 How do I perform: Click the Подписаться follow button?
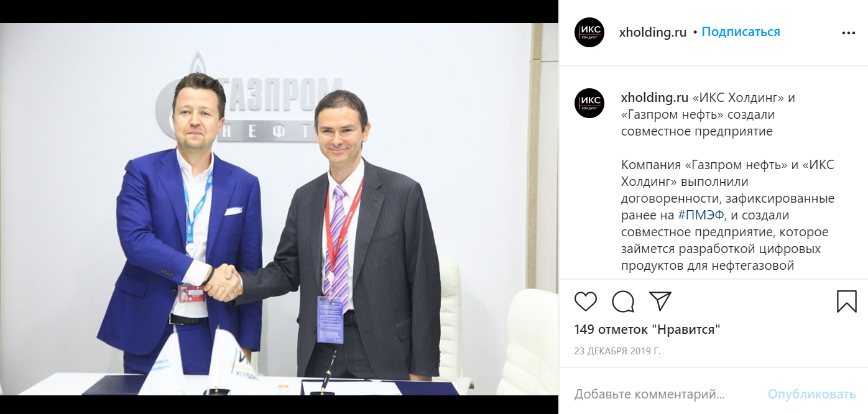point(741,32)
